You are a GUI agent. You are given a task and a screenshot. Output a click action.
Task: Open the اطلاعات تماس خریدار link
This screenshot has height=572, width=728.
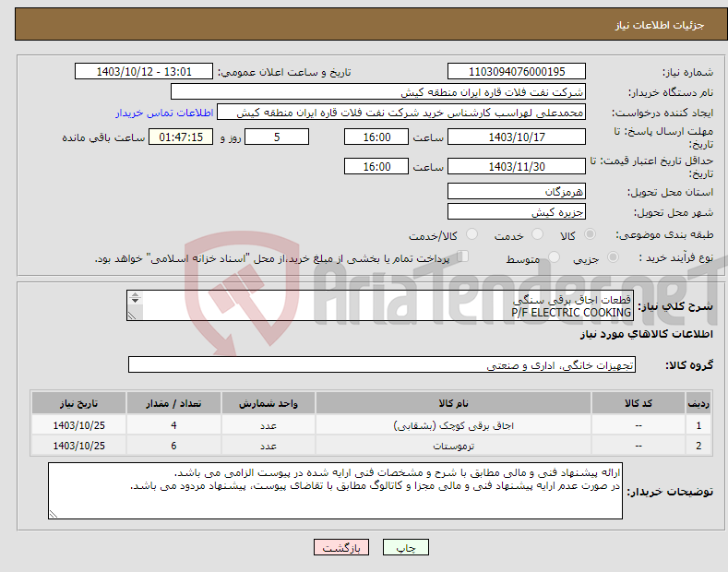(x=164, y=113)
